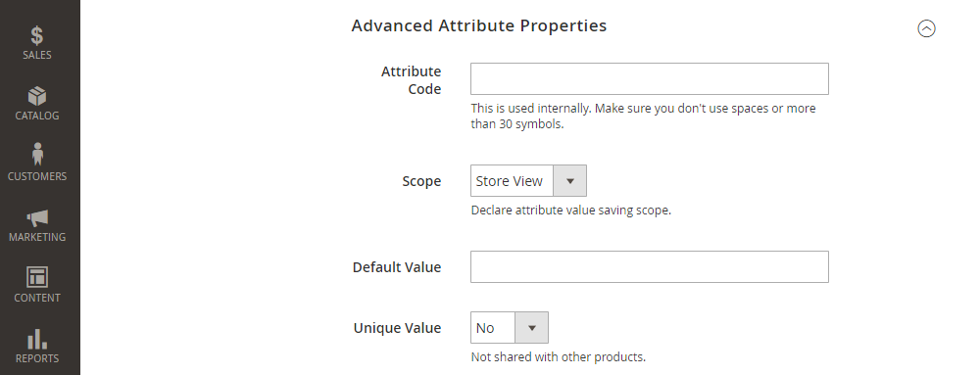
Task: Select the Customers person icon
Action: click(x=37, y=154)
